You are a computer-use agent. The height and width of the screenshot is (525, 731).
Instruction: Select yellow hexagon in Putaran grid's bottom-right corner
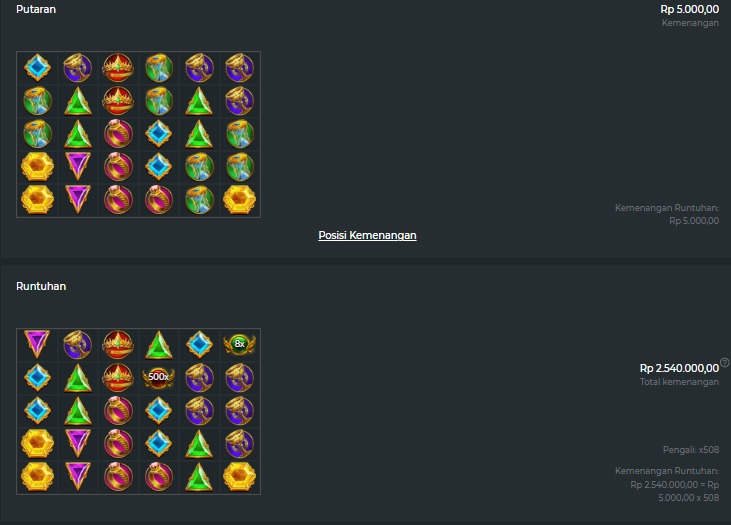240,200
